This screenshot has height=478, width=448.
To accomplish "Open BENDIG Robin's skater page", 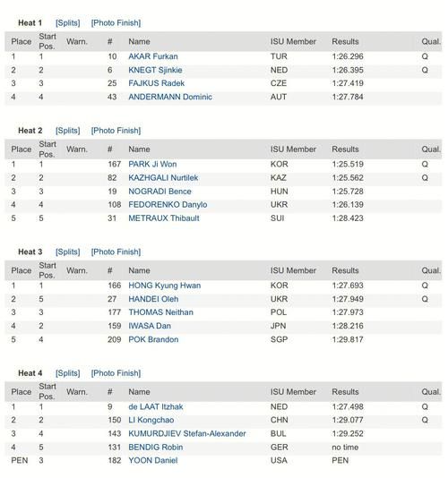I will [156, 448].
